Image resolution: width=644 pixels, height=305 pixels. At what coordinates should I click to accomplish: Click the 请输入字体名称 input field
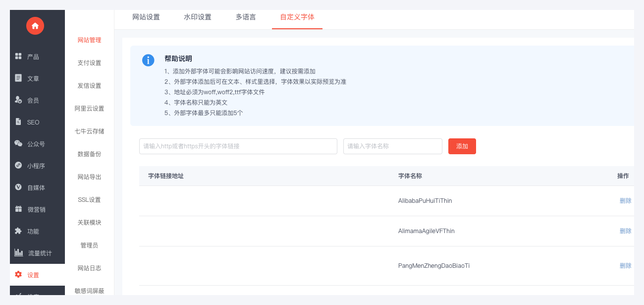click(393, 146)
